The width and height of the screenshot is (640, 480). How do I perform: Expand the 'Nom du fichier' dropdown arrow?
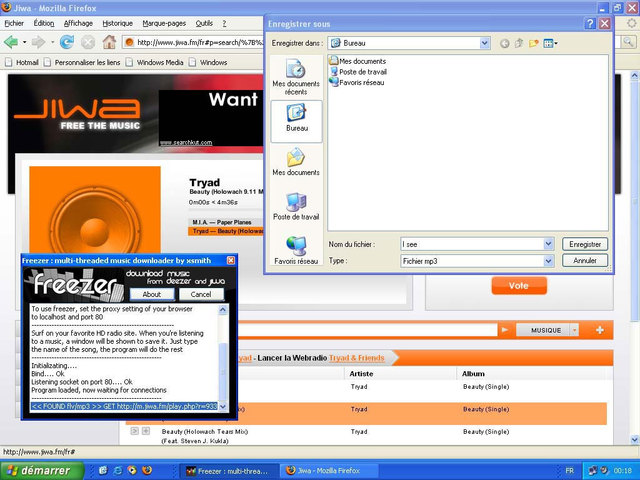point(548,244)
